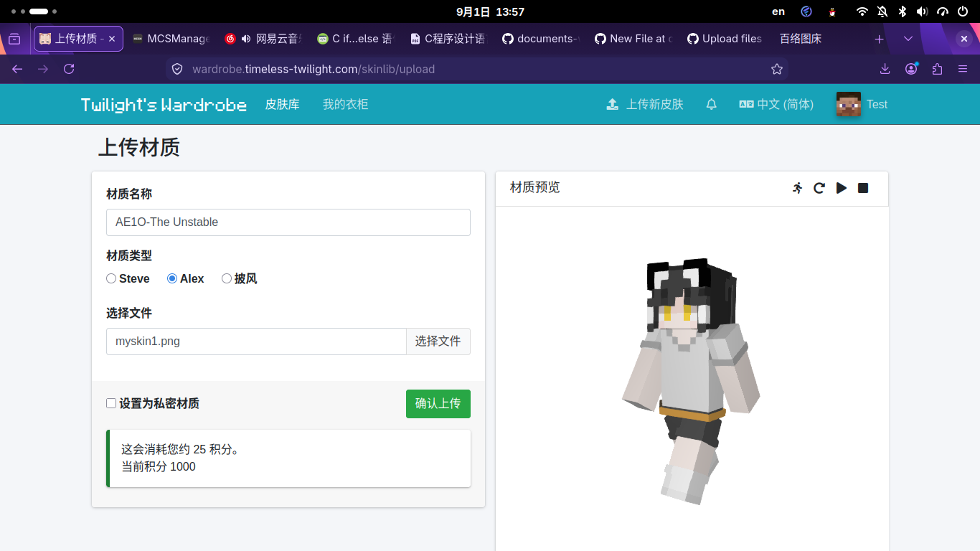Viewport: 980px width, 551px height.
Task: Click the 上传新皮肤 link
Action: click(x=645, y=104)
